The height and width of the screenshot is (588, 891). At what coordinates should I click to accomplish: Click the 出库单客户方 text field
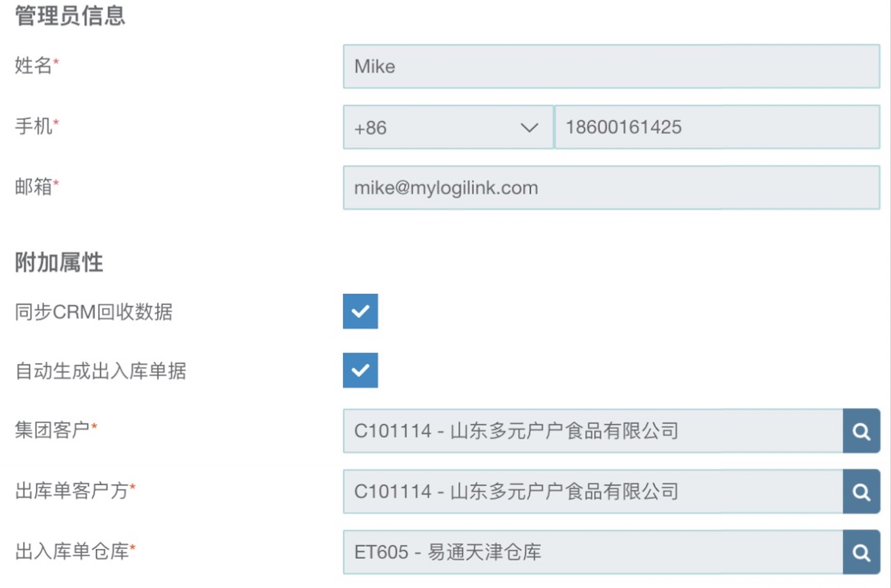pos(593,492)
